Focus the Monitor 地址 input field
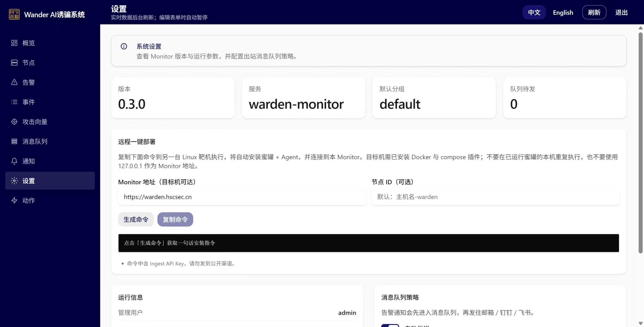The image size is (644, 327). (x=242, y=197)
